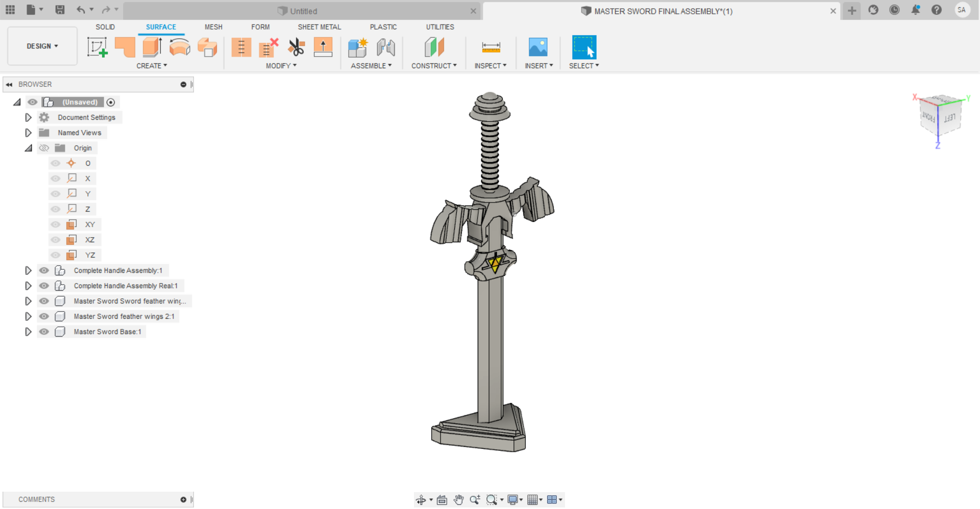Open the ASSEMBLE dropdown menu
Viewport: 980px width, 509px height.
371,66
